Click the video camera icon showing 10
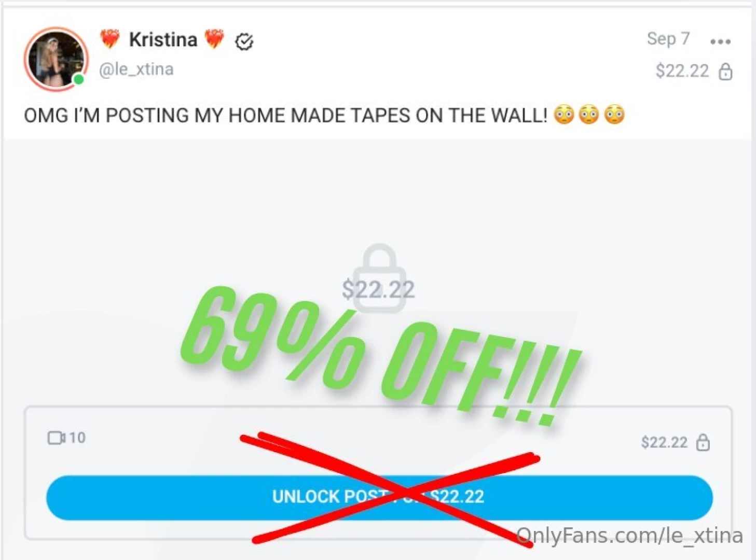Image resolution: width=756 pixels, height=560 pixels. 56,438
